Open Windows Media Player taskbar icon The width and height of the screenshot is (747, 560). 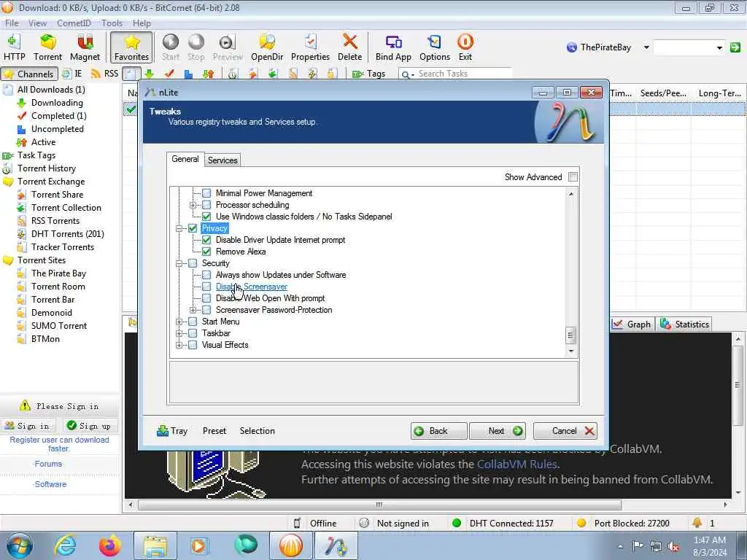coord(199,545)
